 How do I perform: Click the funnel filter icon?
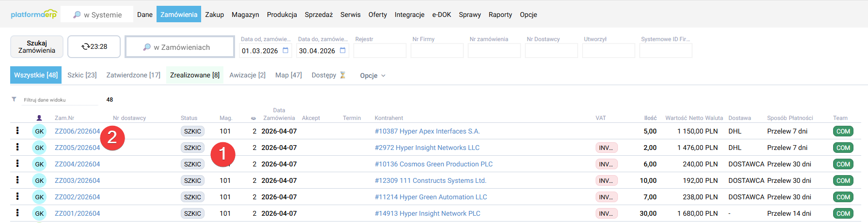(14, 99)
